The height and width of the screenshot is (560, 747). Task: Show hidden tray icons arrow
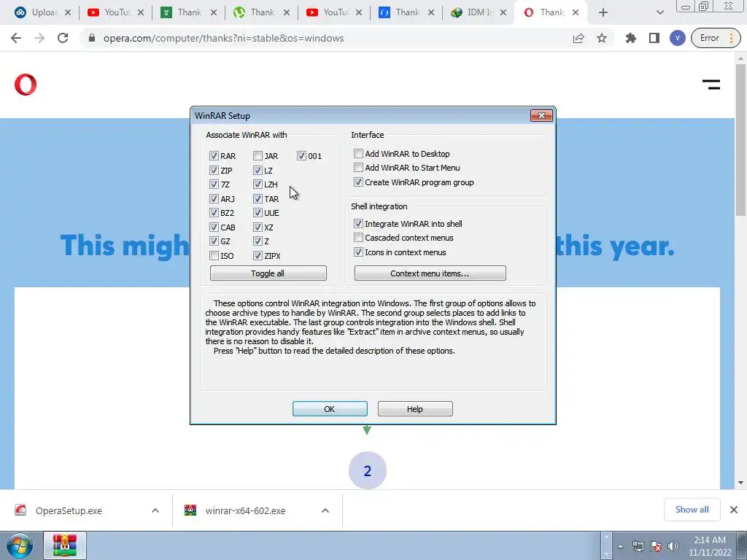pyautogui.click(x=620, y=546)
